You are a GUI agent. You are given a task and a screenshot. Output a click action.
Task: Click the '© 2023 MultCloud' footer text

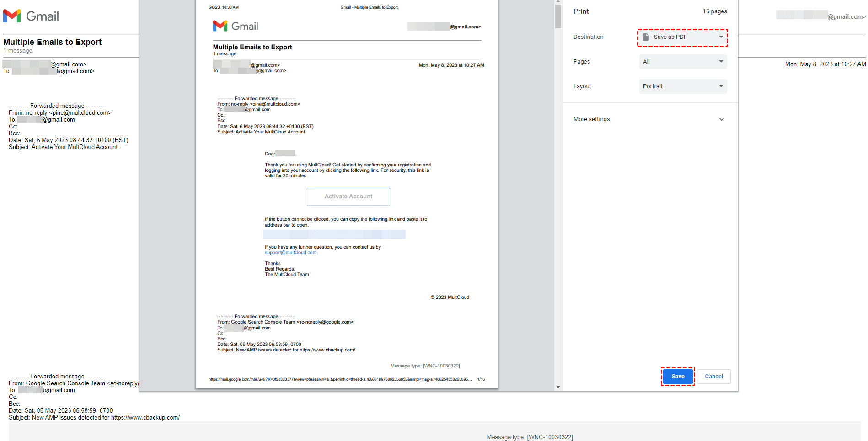pos(450,298)
